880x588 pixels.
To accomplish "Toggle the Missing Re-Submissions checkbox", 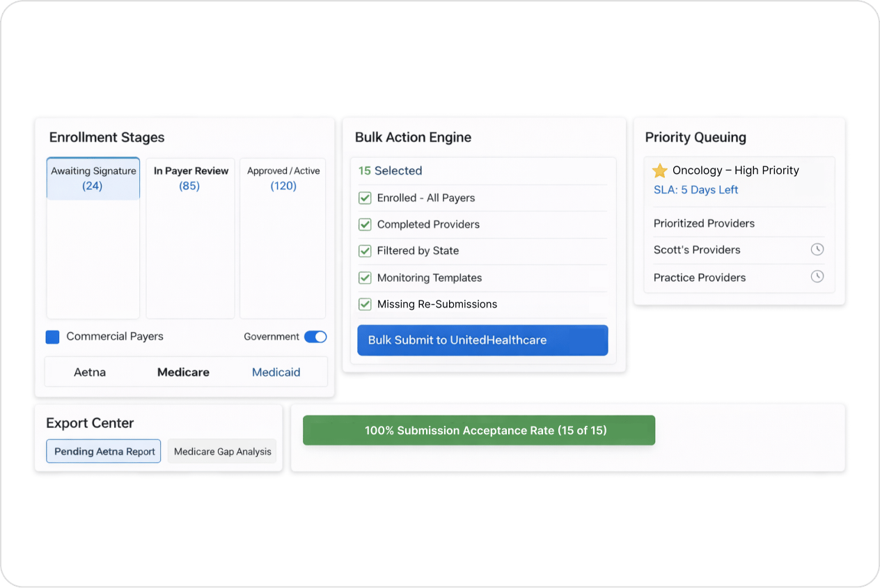I will click(365, 304).
